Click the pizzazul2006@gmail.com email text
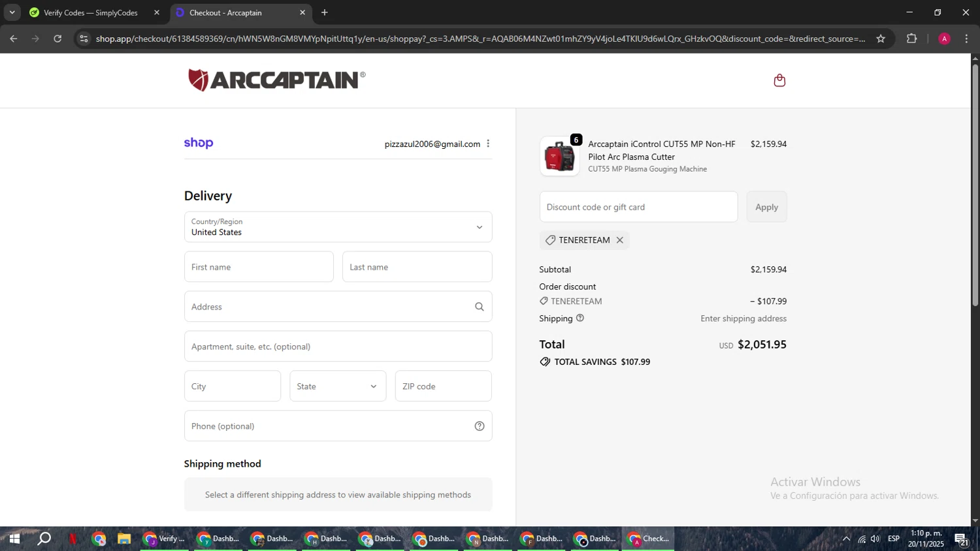Viewport: 980px width, 551px height. point(432,144)
